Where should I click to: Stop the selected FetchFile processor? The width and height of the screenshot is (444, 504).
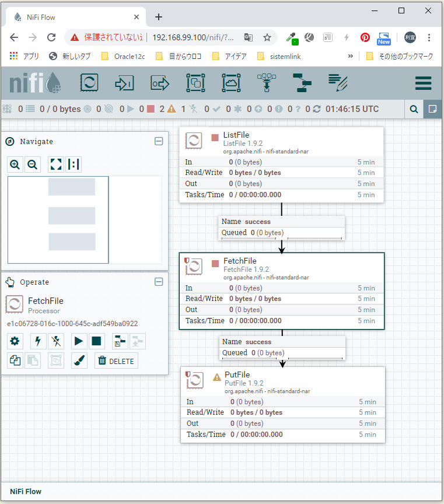96,341
